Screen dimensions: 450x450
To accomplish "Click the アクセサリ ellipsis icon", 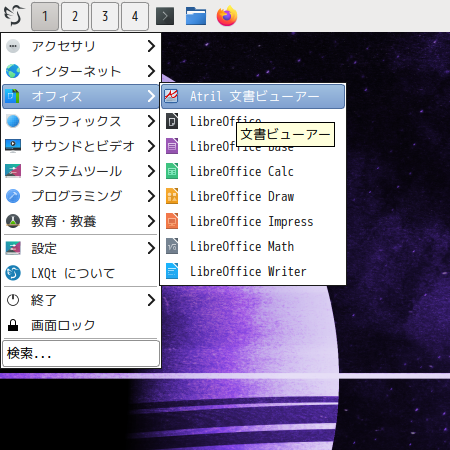I will [13, 46].
